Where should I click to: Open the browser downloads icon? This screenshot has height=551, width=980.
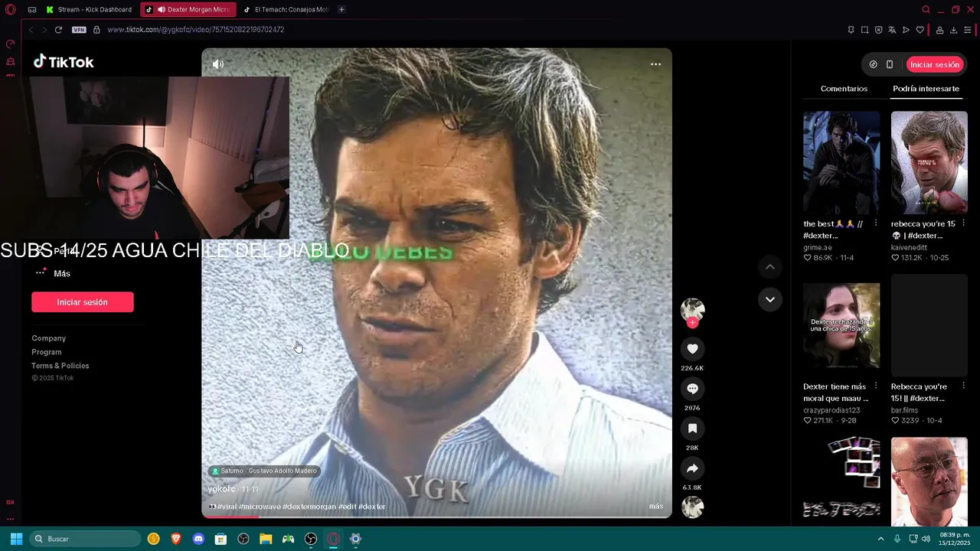point(953,30)
